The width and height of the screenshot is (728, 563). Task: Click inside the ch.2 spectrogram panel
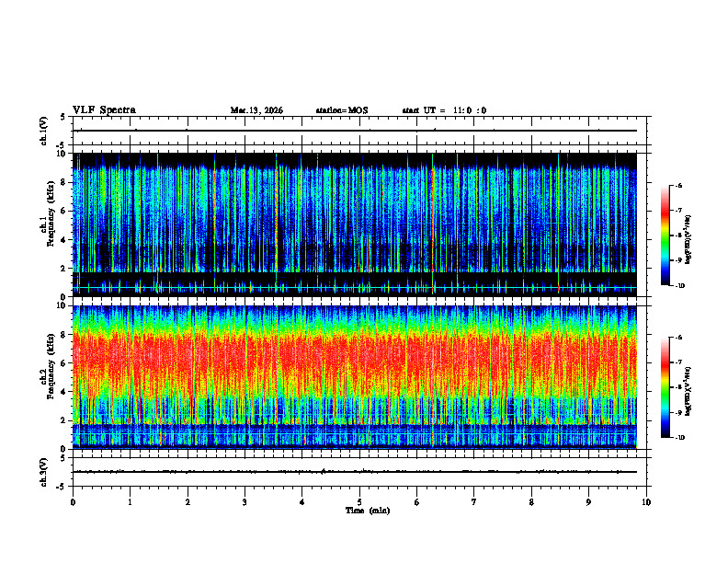point(355,377)
